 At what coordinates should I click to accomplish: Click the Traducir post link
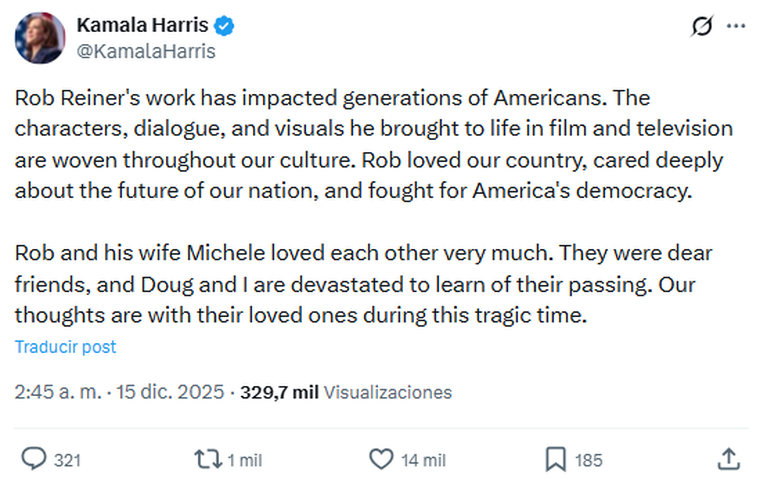point(65,347)
